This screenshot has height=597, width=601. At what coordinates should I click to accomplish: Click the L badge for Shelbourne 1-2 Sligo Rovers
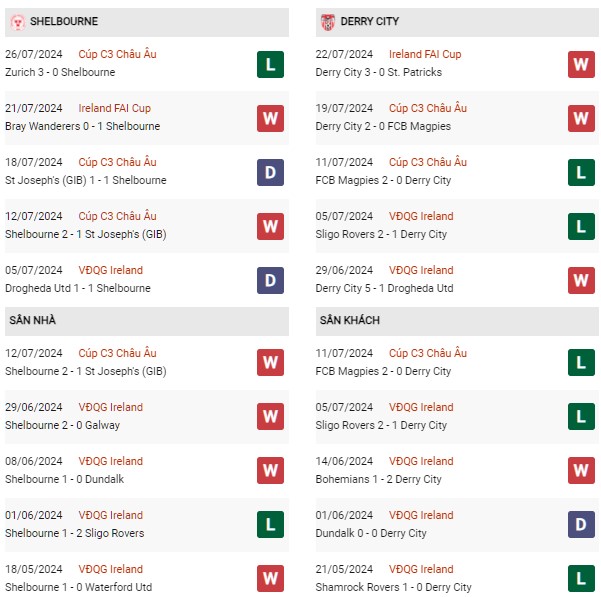[270, 525]
